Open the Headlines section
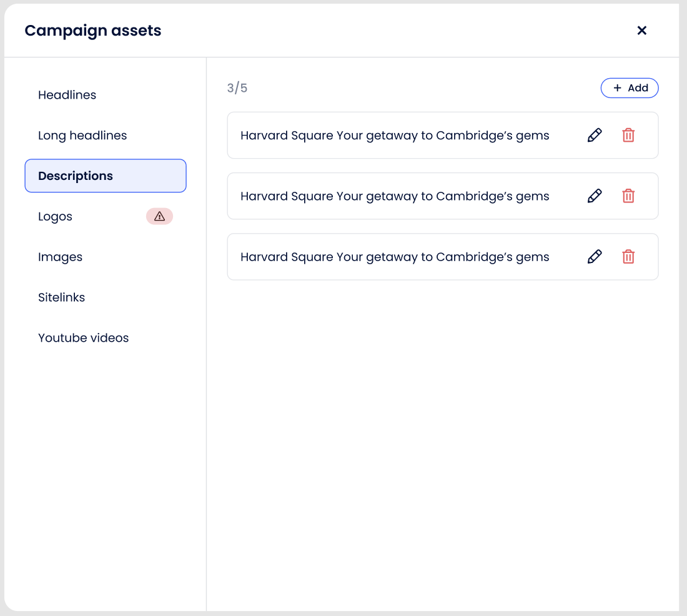 (x=67, y=95)
